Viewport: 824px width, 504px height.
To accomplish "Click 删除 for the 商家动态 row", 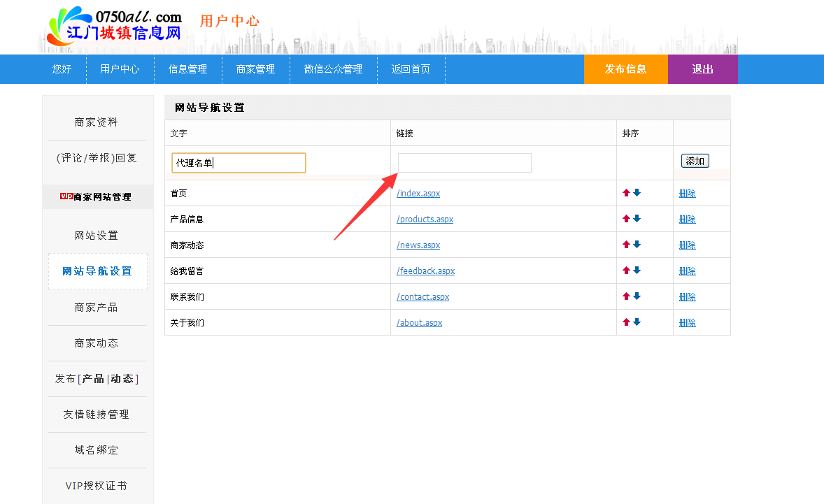I will click(x=687, y=245).
